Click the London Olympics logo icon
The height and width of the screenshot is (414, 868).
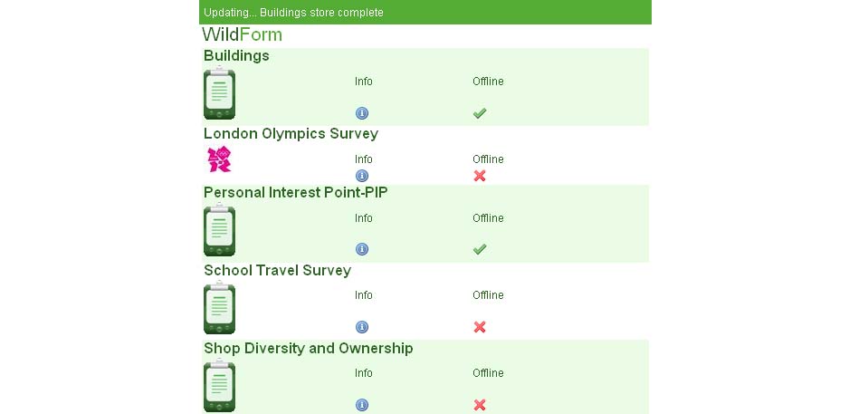[x=219, y=159]
